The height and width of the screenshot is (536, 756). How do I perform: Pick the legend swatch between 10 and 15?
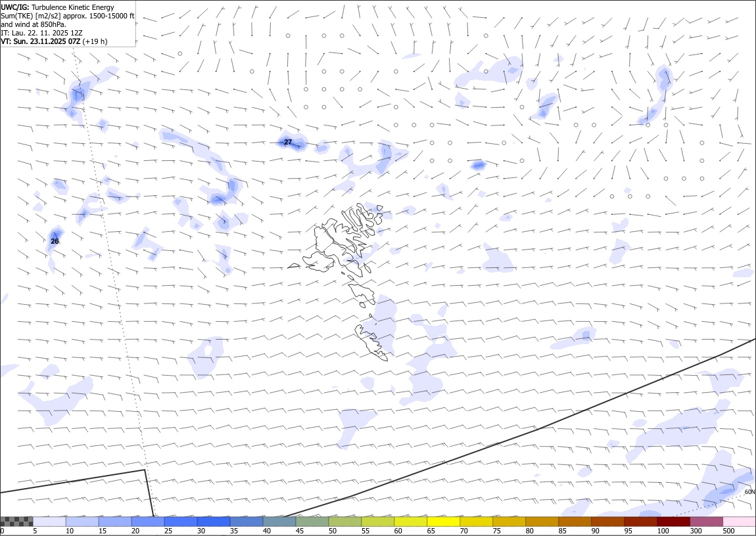click(82, 522)
